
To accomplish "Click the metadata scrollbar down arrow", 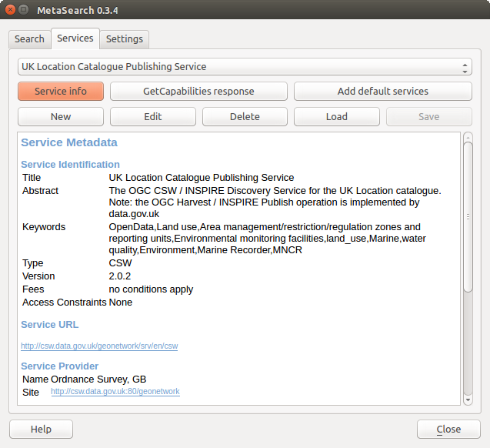I will coord(468,400).
